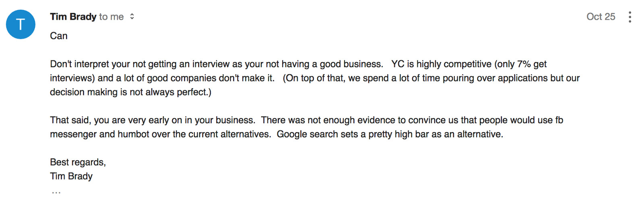Viewport: 644px width, 203px height.
Task: Click the "Oct 25" date stamp
Action: pos(601,17)
